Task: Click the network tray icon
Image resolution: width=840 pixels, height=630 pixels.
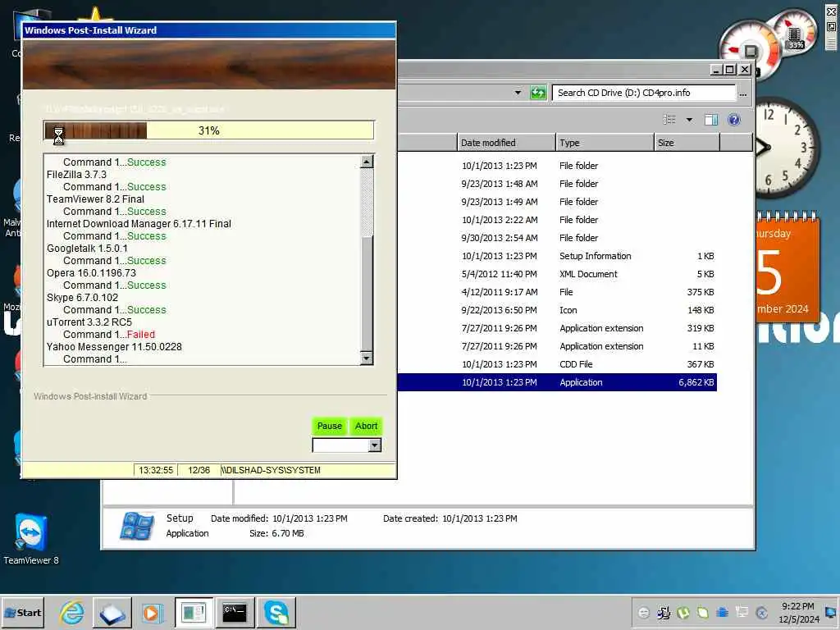Action: 742,612
